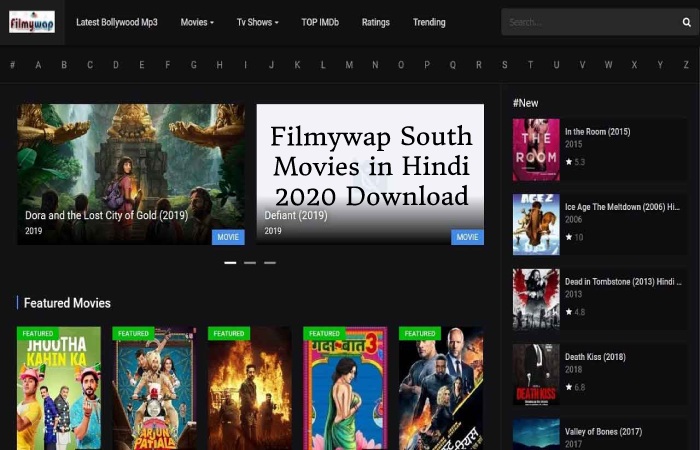Click the star rating 6.8 for Death Kiss

(x=575, y=387)
